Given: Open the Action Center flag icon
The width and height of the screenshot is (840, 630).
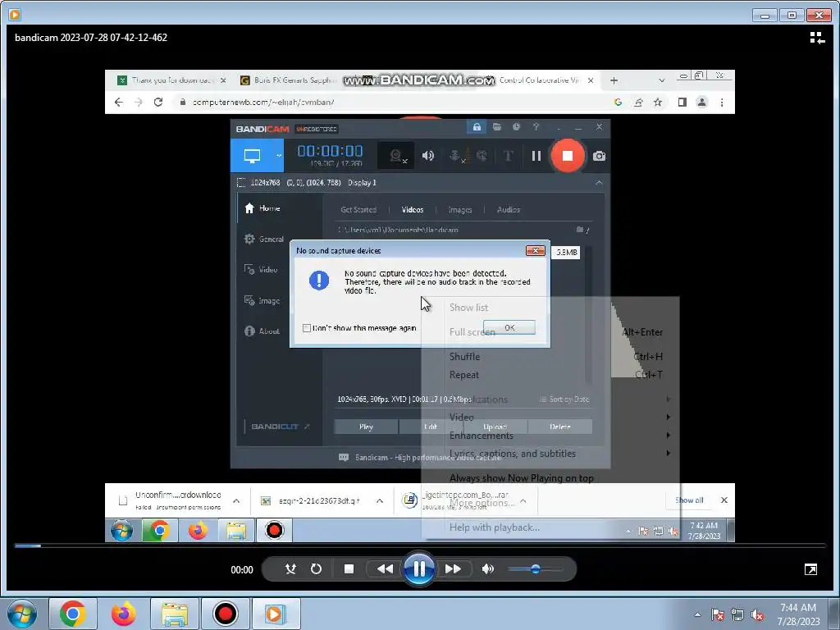Looking at the screenshot, I should click(717, 615).
